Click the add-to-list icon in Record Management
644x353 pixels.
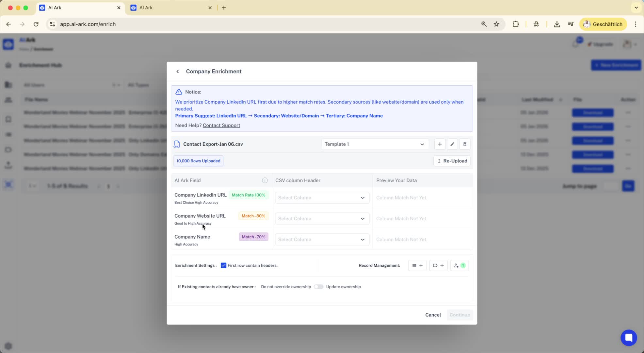[x=417, y=265]
